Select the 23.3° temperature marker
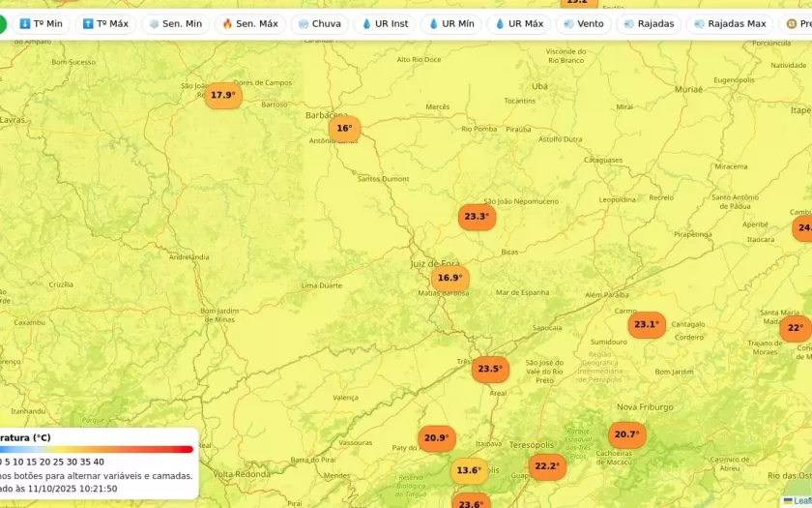The image size is (812, 508). 477,217
